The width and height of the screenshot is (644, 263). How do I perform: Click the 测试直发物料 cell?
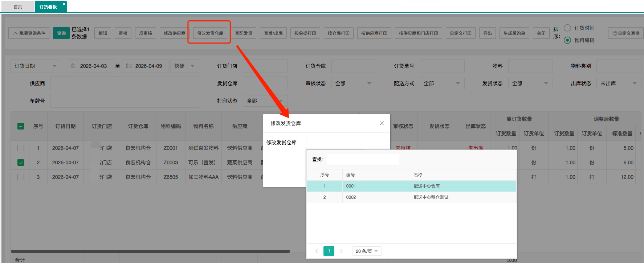point(203,148)
